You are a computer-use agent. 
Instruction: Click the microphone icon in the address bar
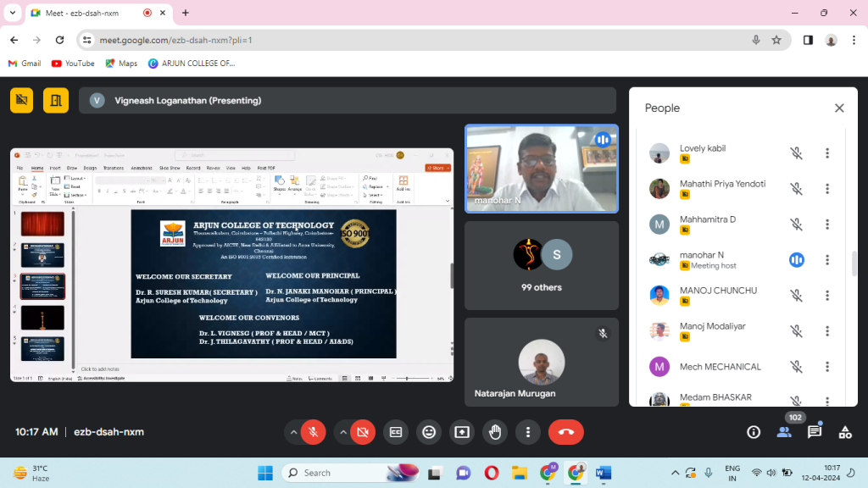[755, 40]
